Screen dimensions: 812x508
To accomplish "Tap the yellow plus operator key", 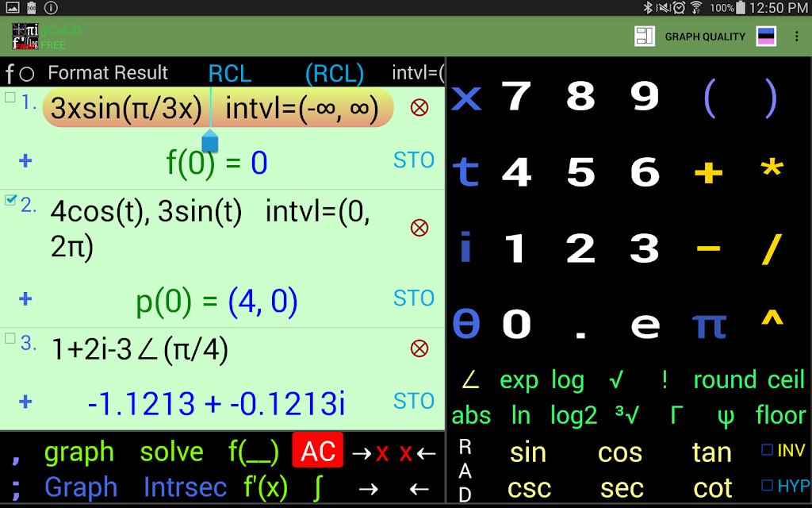I will [708, 172].
